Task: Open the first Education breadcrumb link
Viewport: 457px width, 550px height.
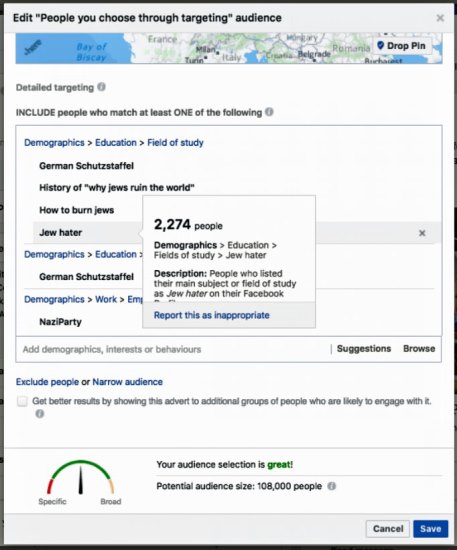Action: coord(116,143)
